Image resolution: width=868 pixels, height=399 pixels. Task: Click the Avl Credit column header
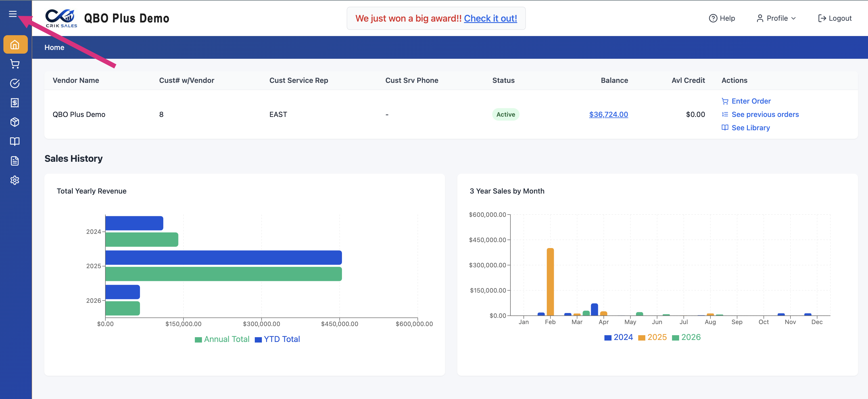[x=688, y=81]
